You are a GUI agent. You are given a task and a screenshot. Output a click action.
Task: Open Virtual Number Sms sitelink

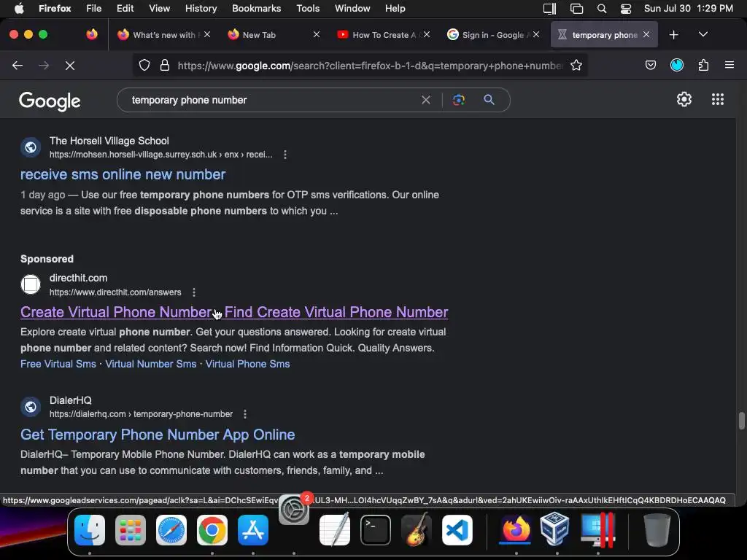150,364
